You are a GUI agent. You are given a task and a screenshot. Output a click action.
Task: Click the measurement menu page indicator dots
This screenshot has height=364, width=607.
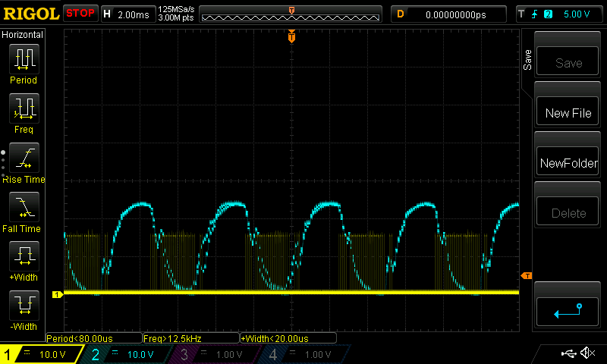(3, 164)
